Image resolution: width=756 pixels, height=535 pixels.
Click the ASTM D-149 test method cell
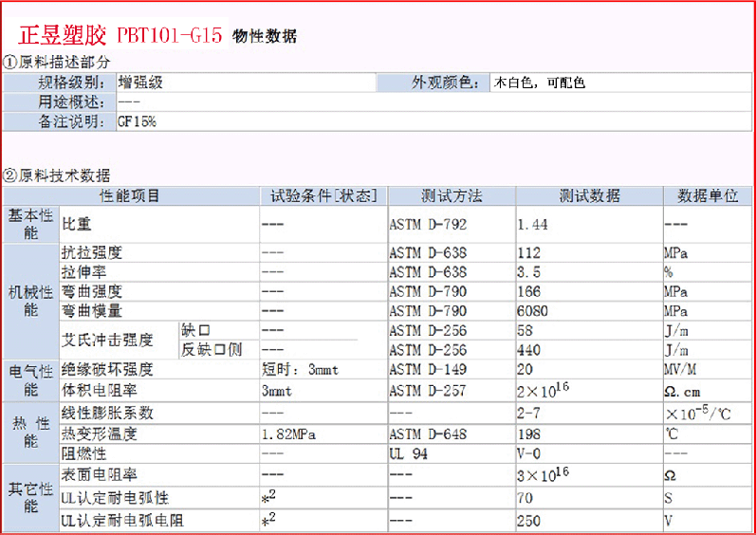tap(428, 370)
